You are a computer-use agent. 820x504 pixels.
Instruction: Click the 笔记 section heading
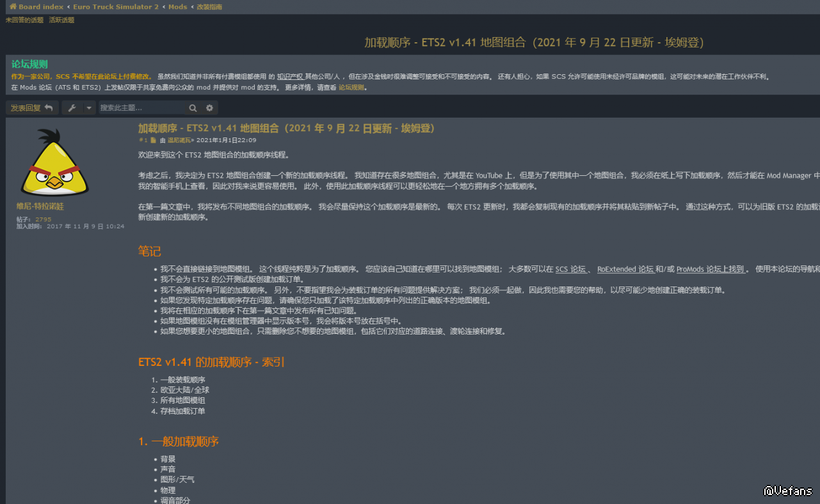point(150,251)
